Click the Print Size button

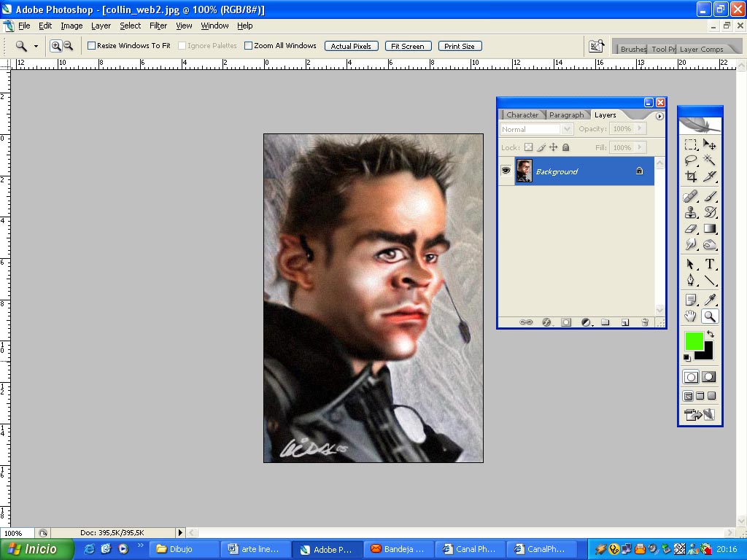(460, 46)
